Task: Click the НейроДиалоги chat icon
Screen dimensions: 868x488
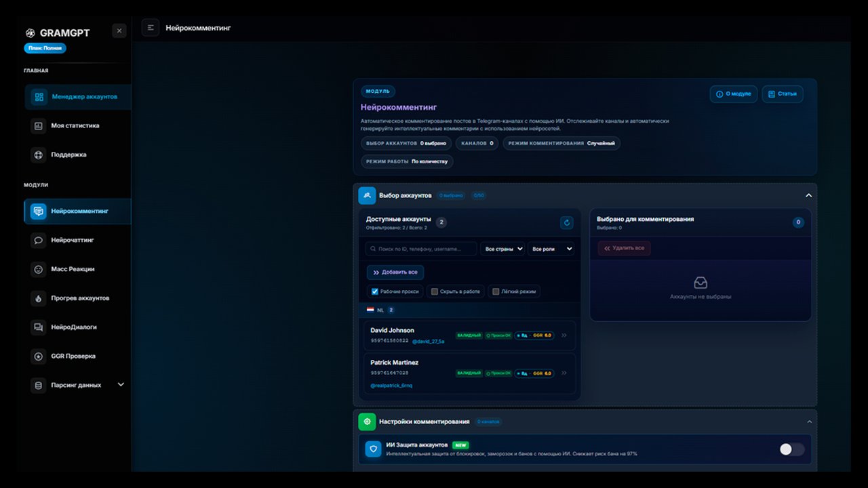Action: (39, 327)
